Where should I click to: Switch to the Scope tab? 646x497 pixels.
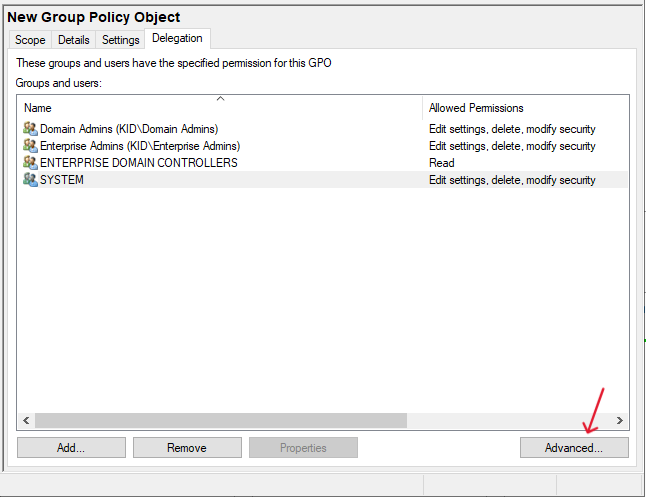click(30, 40)
